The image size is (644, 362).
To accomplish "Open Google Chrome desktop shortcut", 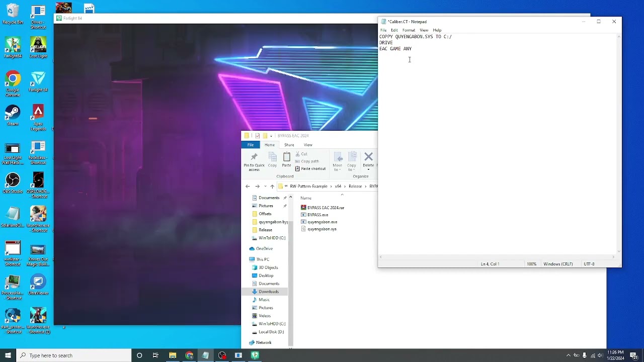I will click(13, 84).
